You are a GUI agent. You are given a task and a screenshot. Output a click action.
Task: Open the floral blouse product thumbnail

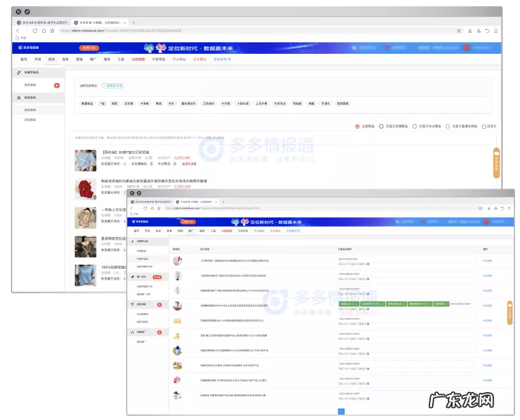(x=85, y=218)
